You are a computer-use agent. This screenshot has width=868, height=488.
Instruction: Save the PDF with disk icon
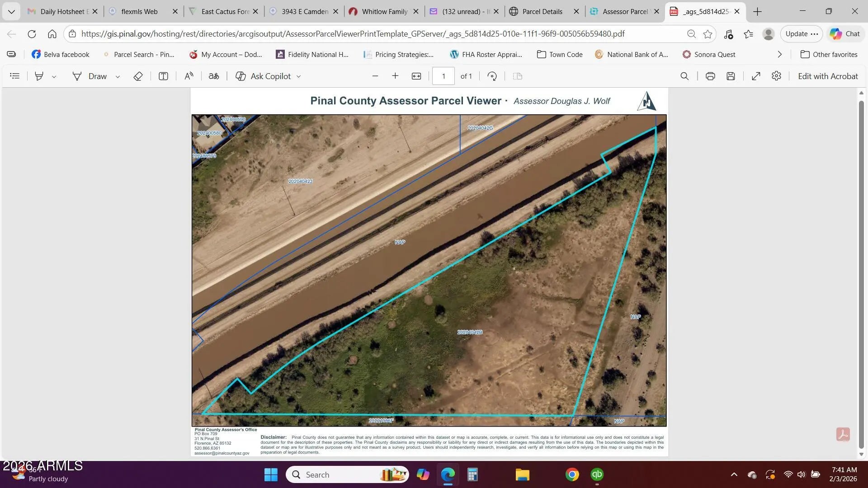731,76
